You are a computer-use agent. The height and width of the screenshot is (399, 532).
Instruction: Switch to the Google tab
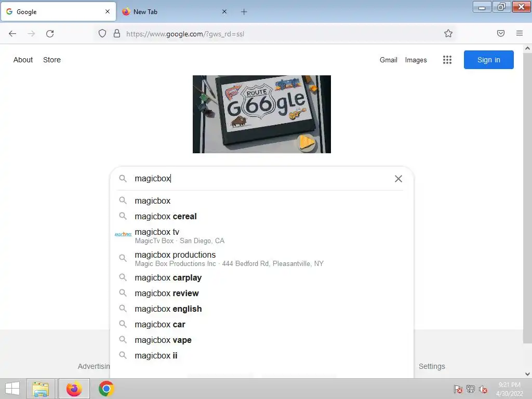click(58, 11)
